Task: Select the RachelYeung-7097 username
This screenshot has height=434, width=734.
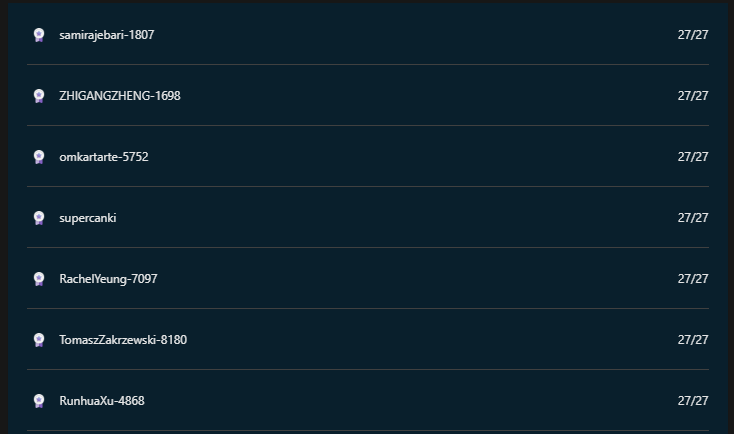Action: (x=108, y=279)
